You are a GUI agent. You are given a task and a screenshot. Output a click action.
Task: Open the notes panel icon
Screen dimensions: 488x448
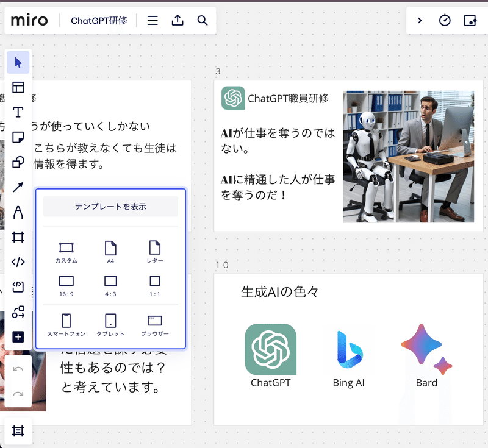tap(470, 21)
